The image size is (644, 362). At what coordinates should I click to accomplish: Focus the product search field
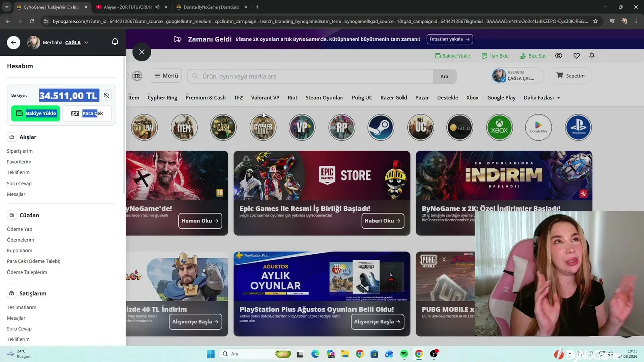click(310, 76)
